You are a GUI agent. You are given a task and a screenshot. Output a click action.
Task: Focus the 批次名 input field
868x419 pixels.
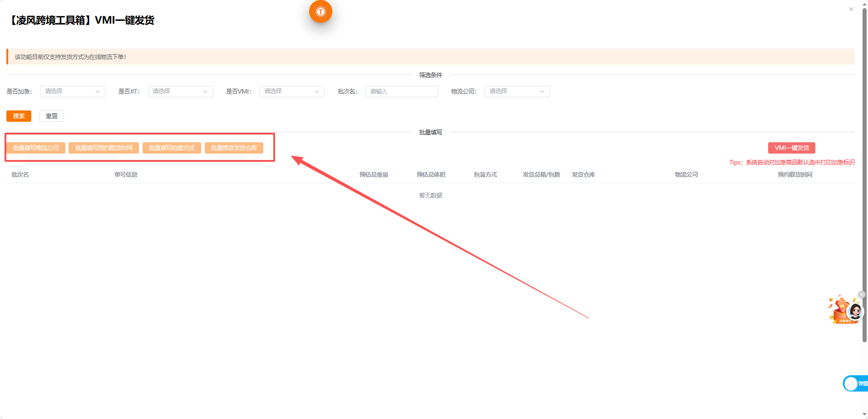pyautogui.click(x=402, y=91)
